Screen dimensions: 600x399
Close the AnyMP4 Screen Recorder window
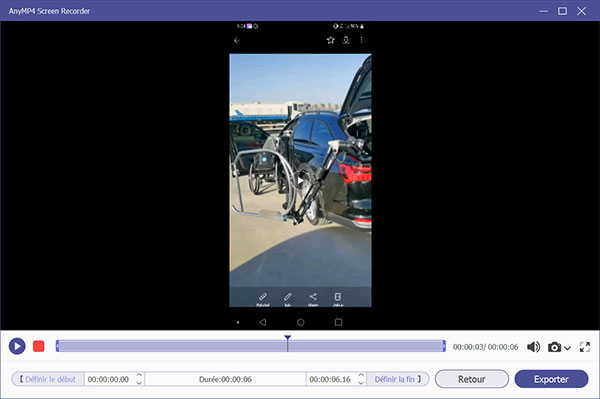coord(582,11)
